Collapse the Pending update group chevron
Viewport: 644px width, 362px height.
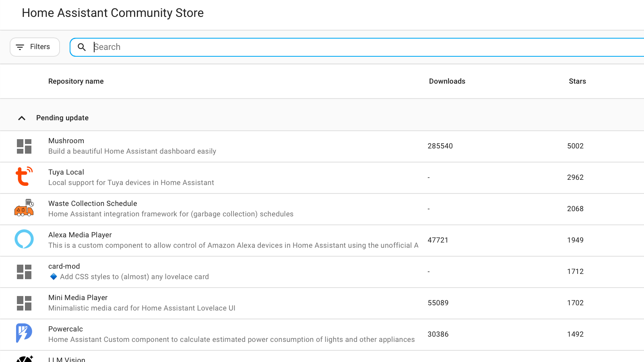[22, 118]
